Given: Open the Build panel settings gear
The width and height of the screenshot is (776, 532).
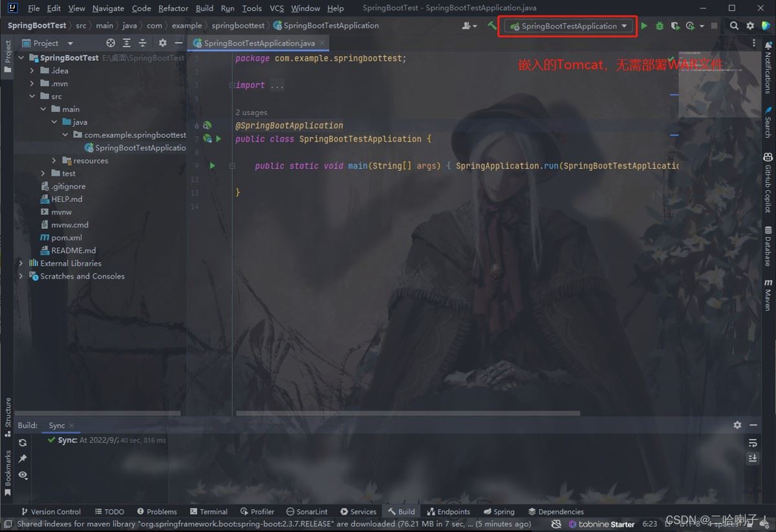Looking at the screenshot, I should click(737, 425).
